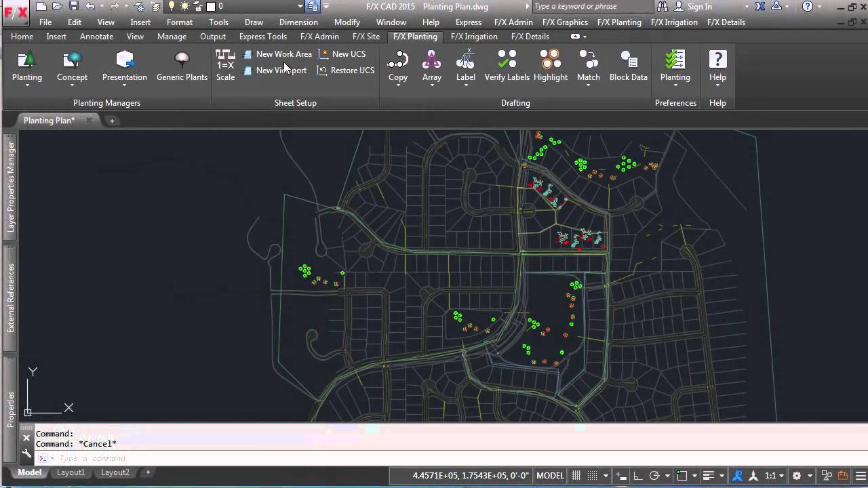
Task: Toggle ortho mode in status bar
Action: 638,476
